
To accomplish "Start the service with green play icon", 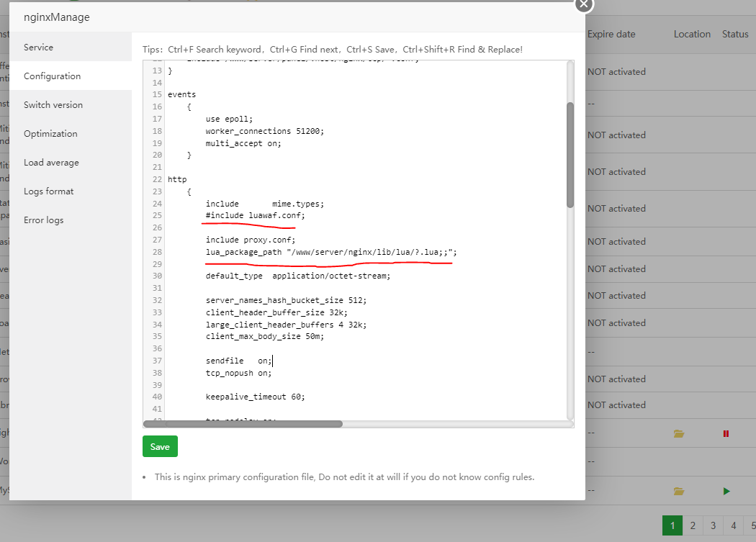I will click(726, 492).
